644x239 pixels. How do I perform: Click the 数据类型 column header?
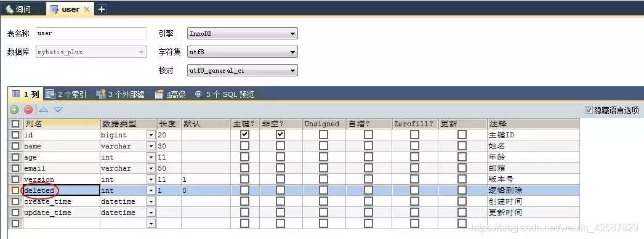tap(128, 123)
